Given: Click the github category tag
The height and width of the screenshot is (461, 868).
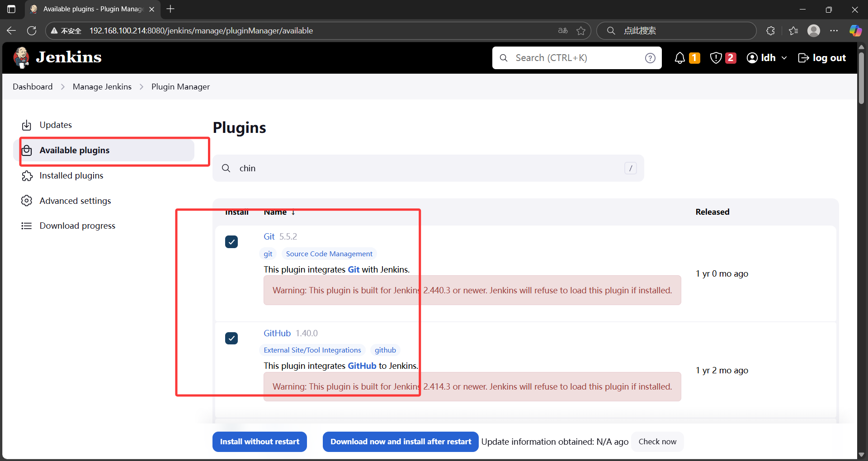Looking at the screenshot, I should (x=385, y=350).
